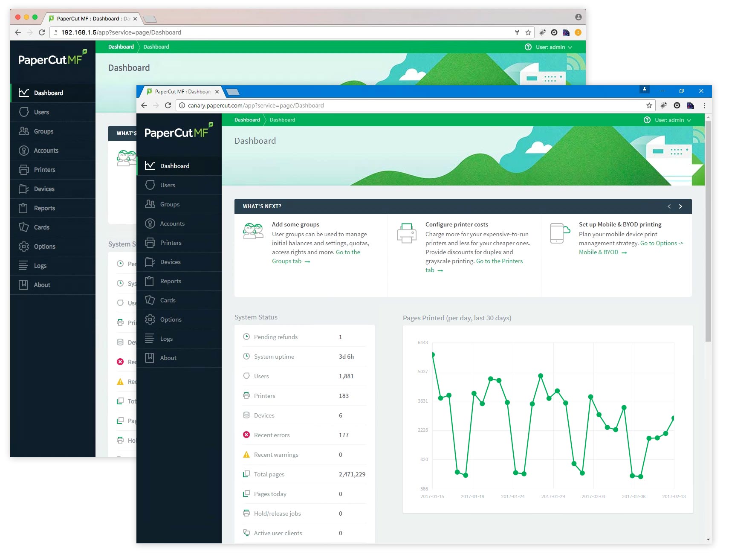Go back in front browser window
Image resolution: width=729 pixels, height=560 pixels.
[x=144, y=105]
